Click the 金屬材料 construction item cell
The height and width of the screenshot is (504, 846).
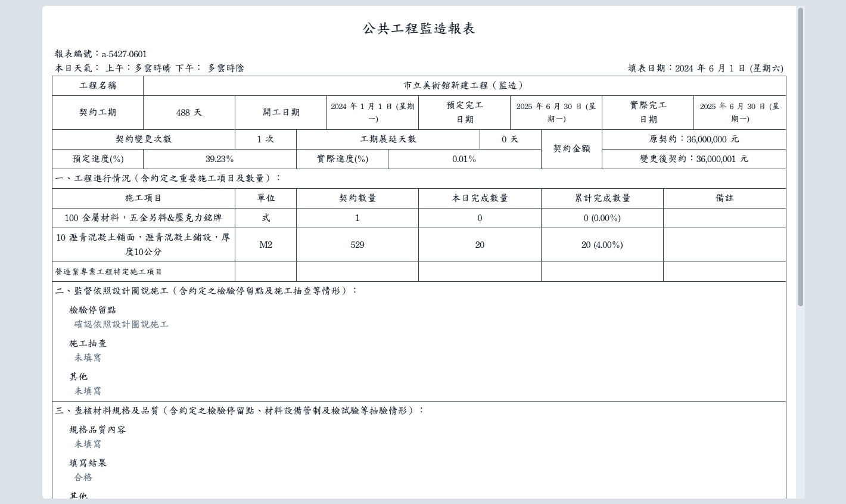(143, 218)
